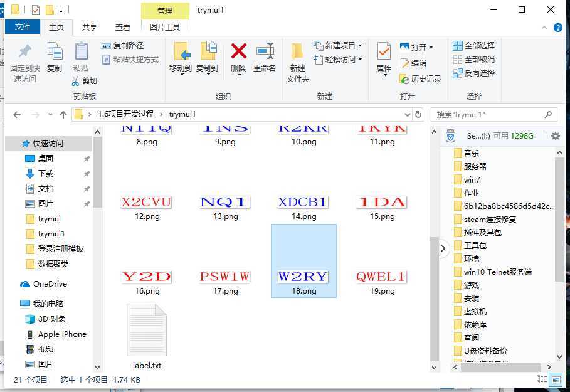Click the Refresh button beside the address bar
570x392 pixels.
pos(418,115)
